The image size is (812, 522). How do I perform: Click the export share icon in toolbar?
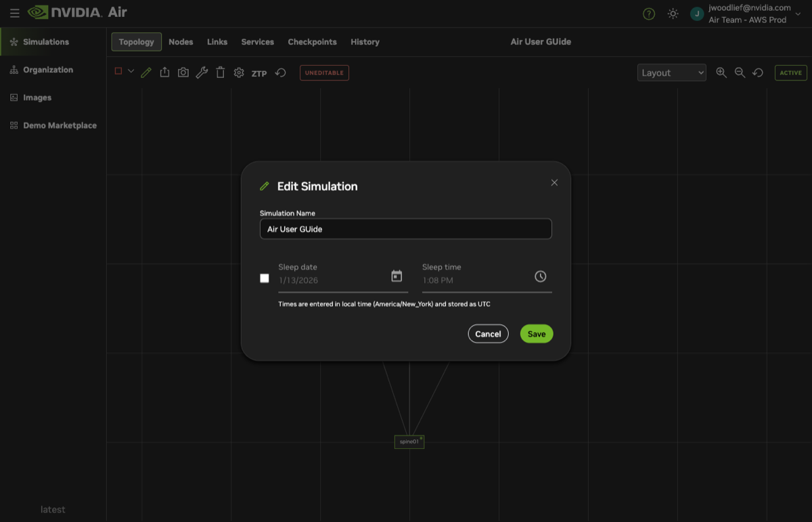pos(164,73)
